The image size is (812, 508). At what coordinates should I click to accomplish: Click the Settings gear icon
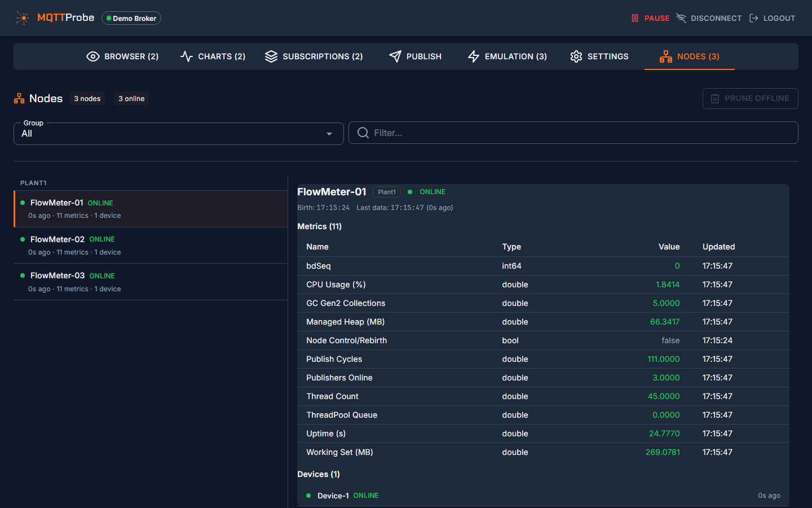coord(576,56)
